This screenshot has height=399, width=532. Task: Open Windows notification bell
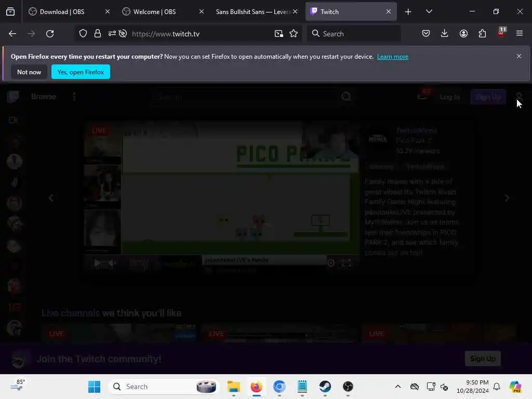[497, 387]
